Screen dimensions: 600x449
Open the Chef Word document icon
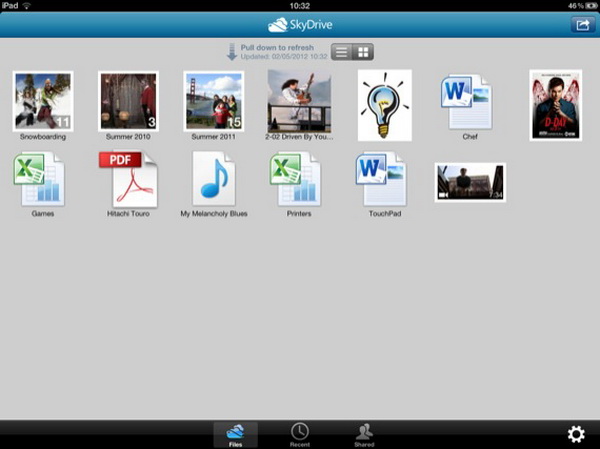467,102
